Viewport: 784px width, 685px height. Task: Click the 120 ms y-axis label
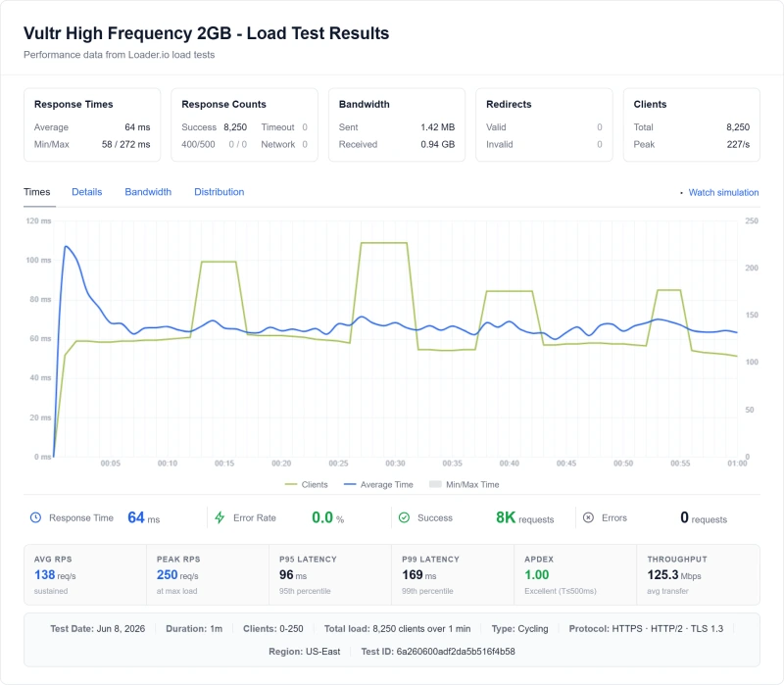tap(38, 220)
